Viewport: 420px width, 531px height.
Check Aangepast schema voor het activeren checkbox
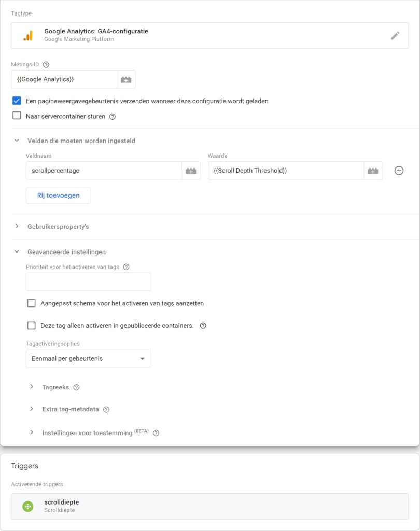pos(31,303)
